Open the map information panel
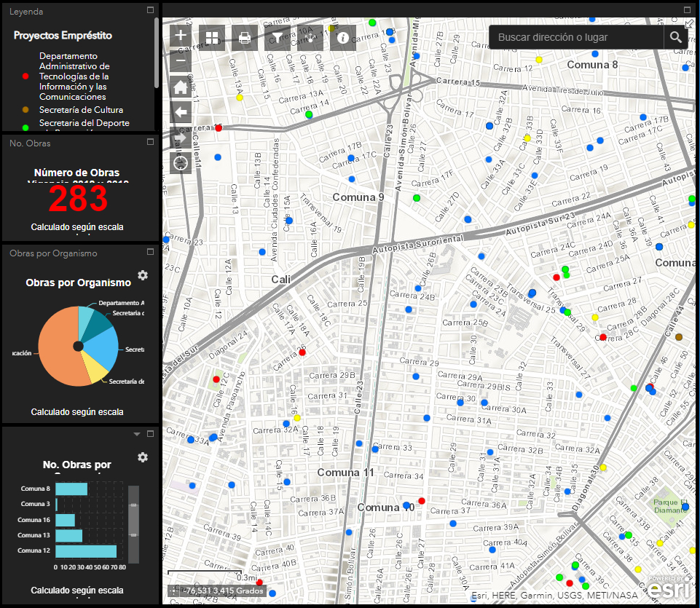700x608 pixels. (342, 36)
